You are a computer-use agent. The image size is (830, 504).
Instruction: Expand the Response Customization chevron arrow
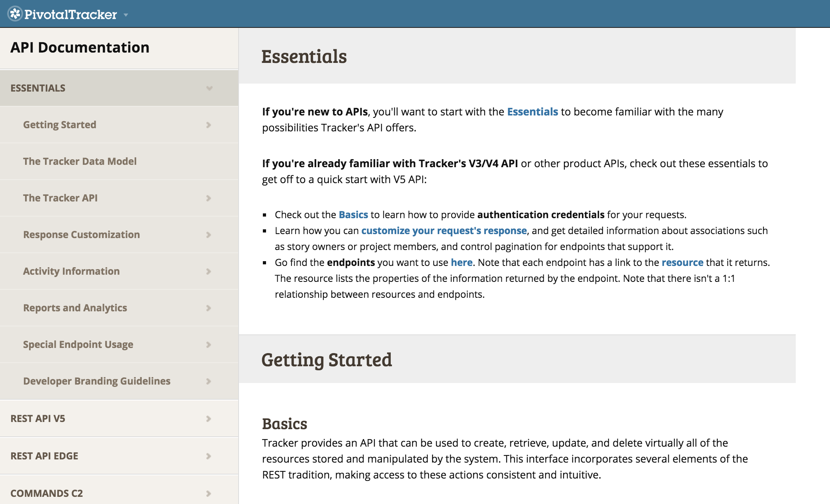point(208,235)
